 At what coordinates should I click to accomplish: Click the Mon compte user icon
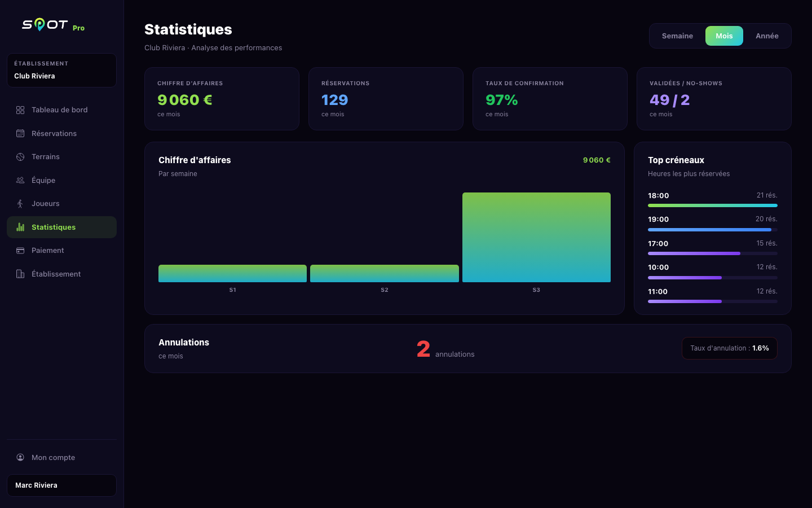20,458
